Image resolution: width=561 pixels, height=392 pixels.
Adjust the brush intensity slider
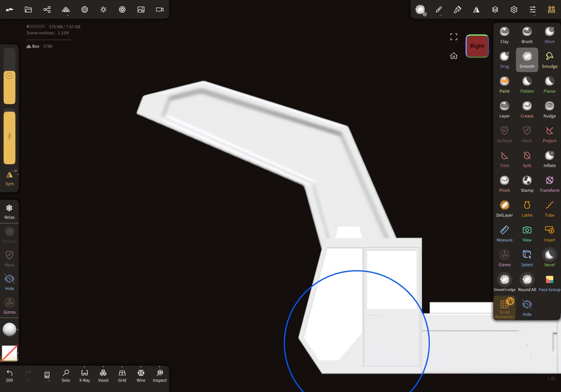10,136
